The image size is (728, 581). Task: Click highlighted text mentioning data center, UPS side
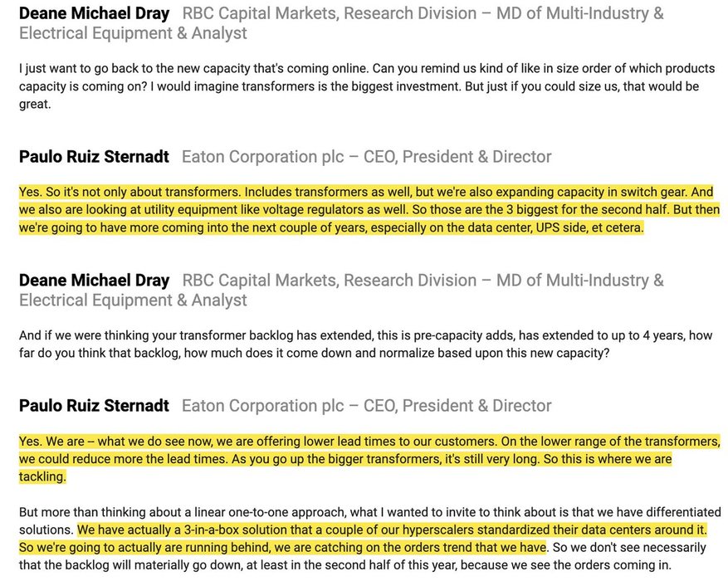(x=331, y=228)
